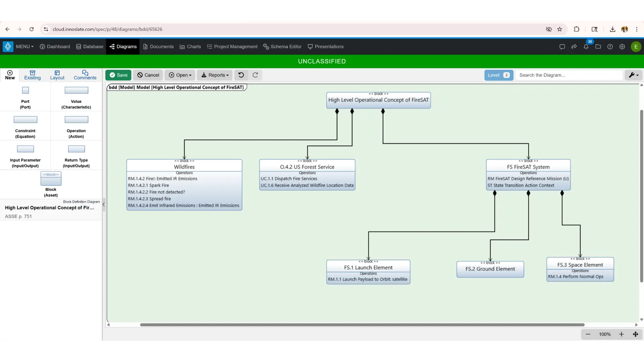Go to Dashboard

(x=55, y=47)
